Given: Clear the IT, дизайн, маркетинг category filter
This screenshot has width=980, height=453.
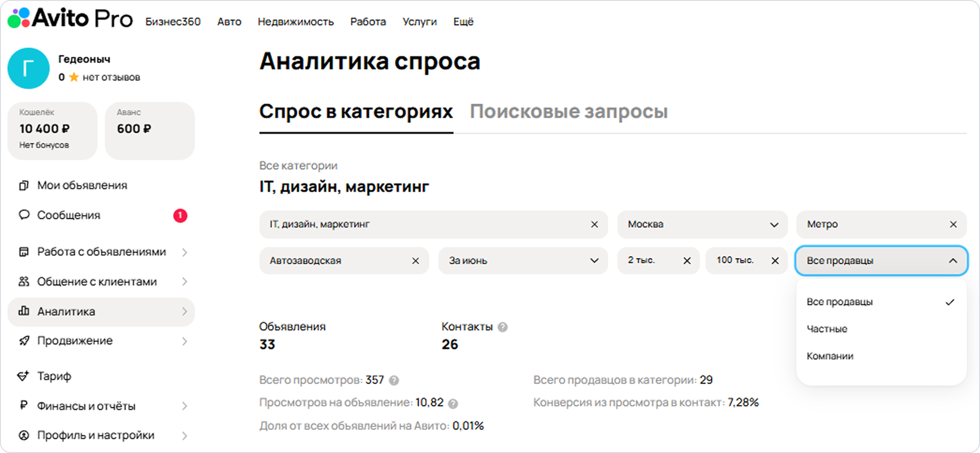Looking at the screenshot, I should [594, 224].
